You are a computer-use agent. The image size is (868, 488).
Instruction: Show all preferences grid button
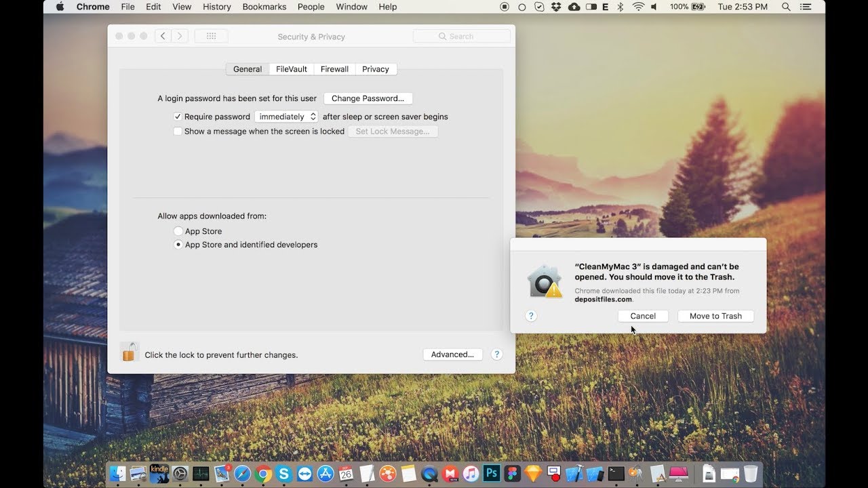click(211, 36)
